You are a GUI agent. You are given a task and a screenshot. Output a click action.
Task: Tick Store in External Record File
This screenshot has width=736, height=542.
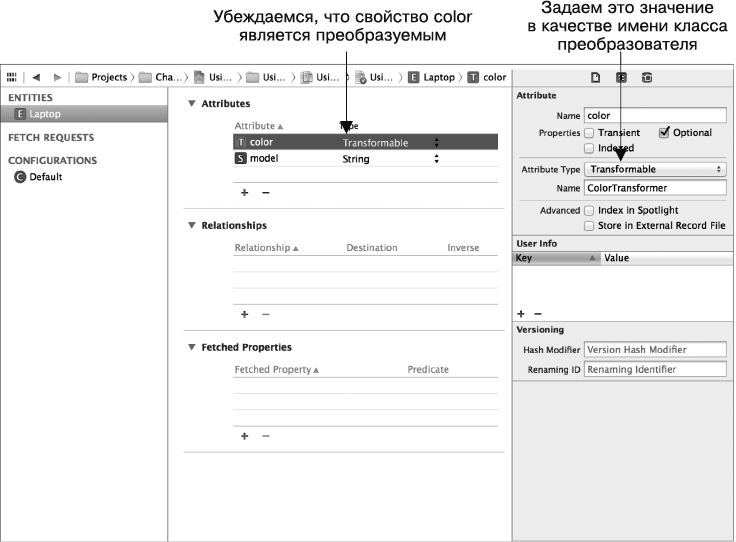tap(589, 226)
